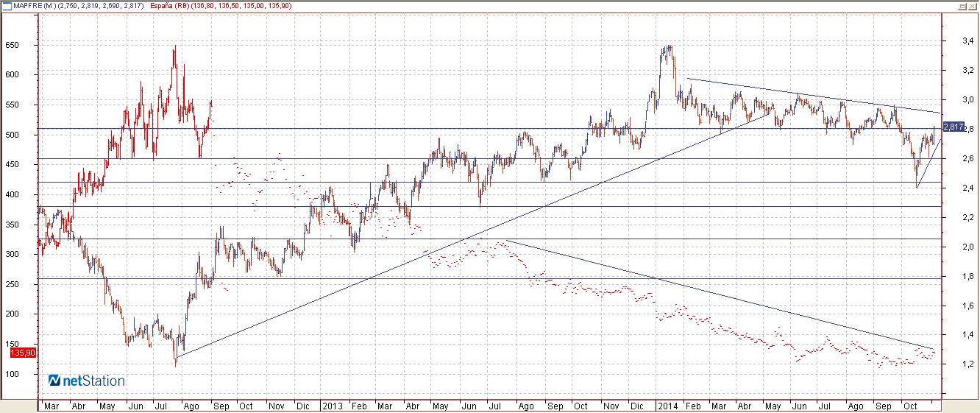This screenshot has width=980, height=413.
Task: Click the Dic label before 2013
Action: coord(303,406)
